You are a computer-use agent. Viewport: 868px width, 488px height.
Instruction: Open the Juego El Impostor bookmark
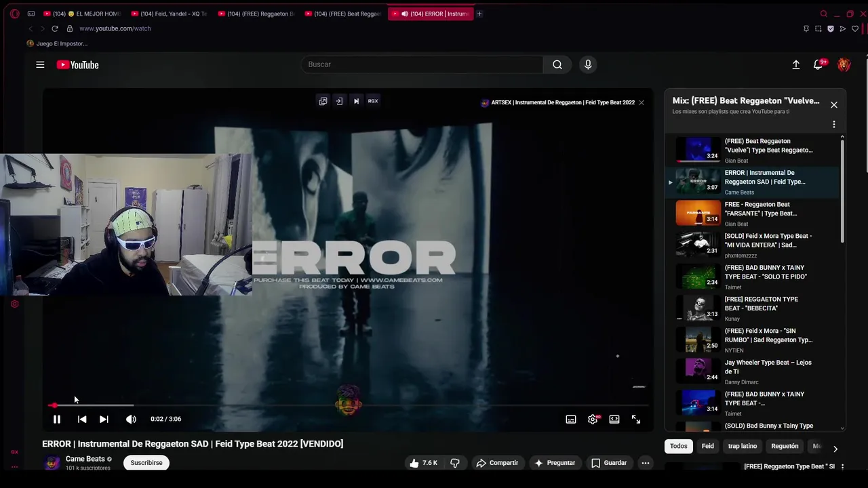57,43
